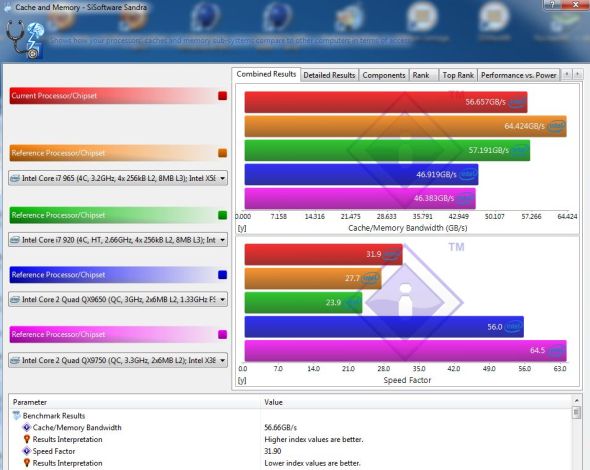Toggle the green Reference Processor checkbox
The height and width of the screenshot is (470, 590).
coord(222,215)
